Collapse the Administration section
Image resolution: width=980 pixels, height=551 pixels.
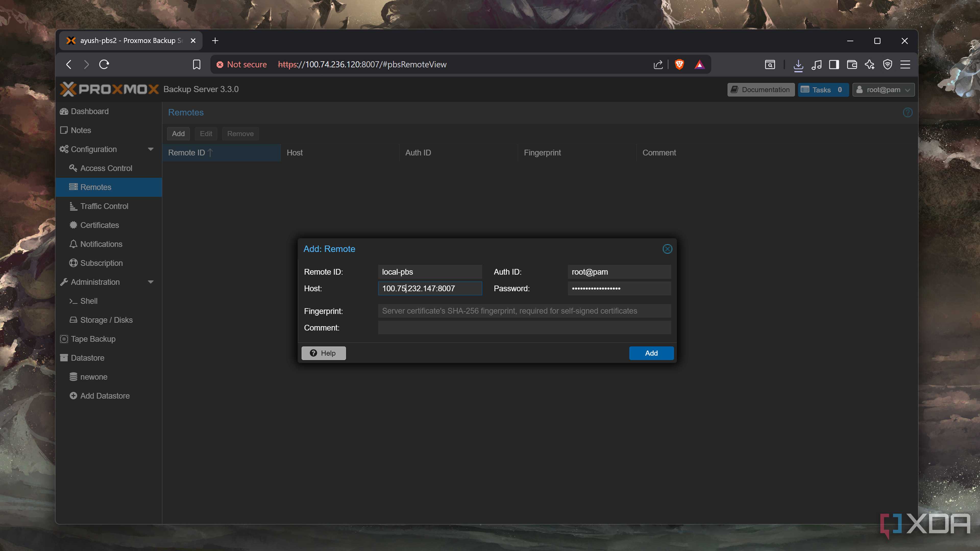click(x=151, y=282)
